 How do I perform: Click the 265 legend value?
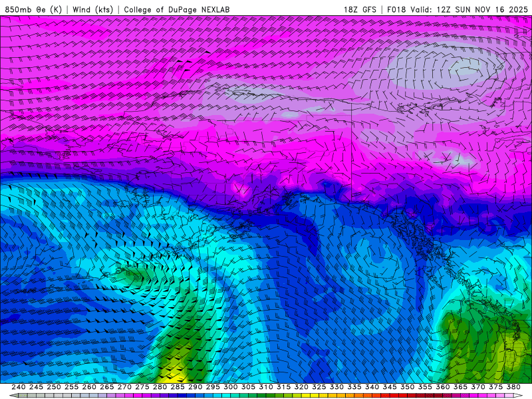click(x=106, y=387)
